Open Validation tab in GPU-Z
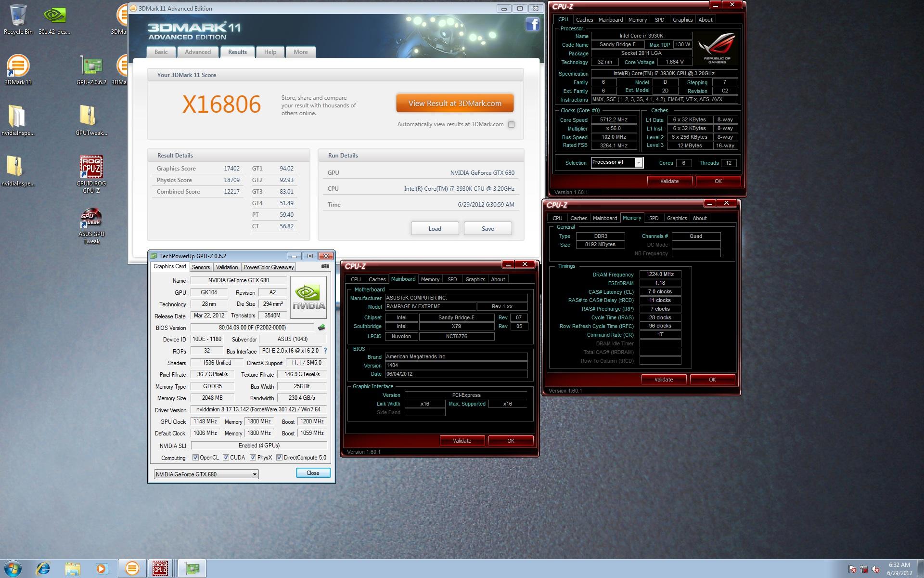Image resolution: width=924 pixels, height=578 pixels. (227, 267)
